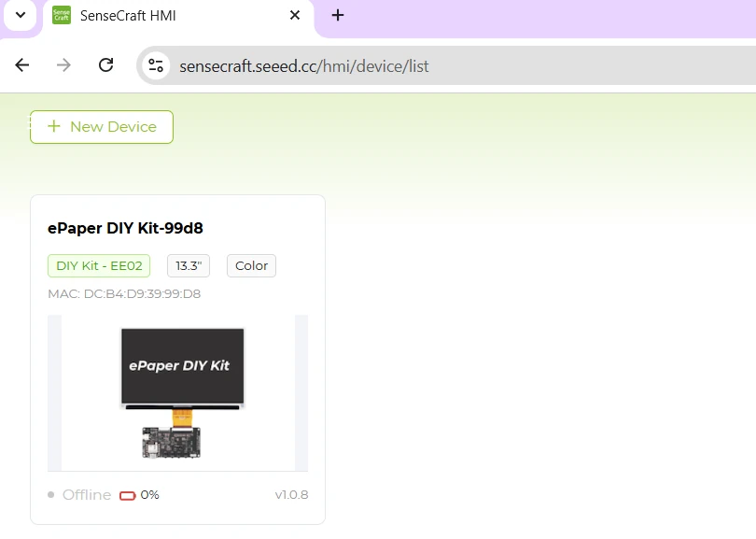Click the v1.0.8 firmware version label

pyautogui.click(x=291, y=495)
